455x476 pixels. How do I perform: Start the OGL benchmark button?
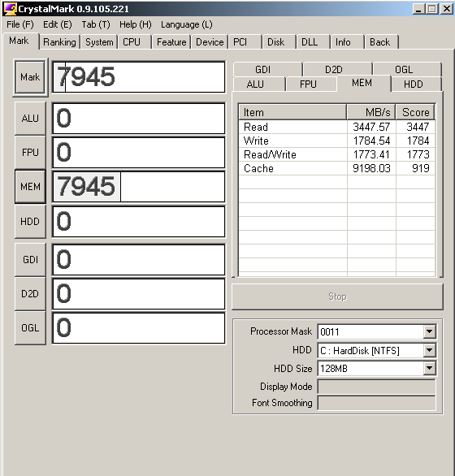[30, 328]
